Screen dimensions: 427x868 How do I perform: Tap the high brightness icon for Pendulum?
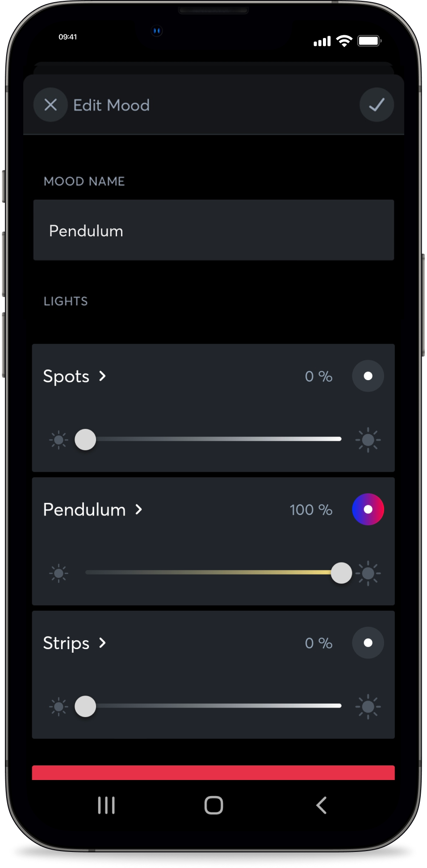tap(369, 573)
